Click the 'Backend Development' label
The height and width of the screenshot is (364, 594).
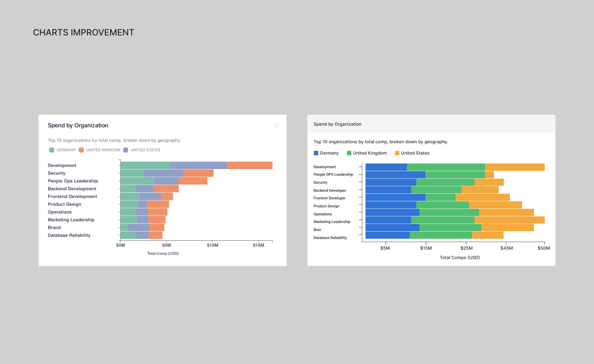[72, 189]
